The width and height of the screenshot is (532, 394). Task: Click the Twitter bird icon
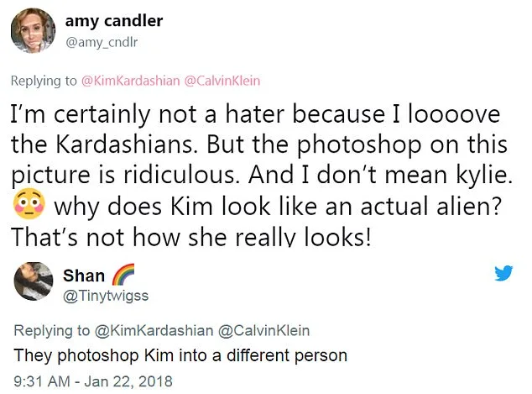tap(503, 273)
